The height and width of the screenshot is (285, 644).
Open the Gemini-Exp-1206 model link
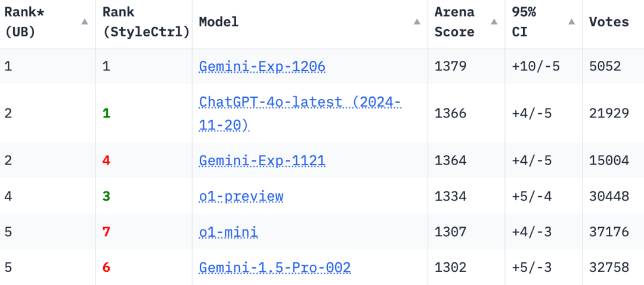262,66
